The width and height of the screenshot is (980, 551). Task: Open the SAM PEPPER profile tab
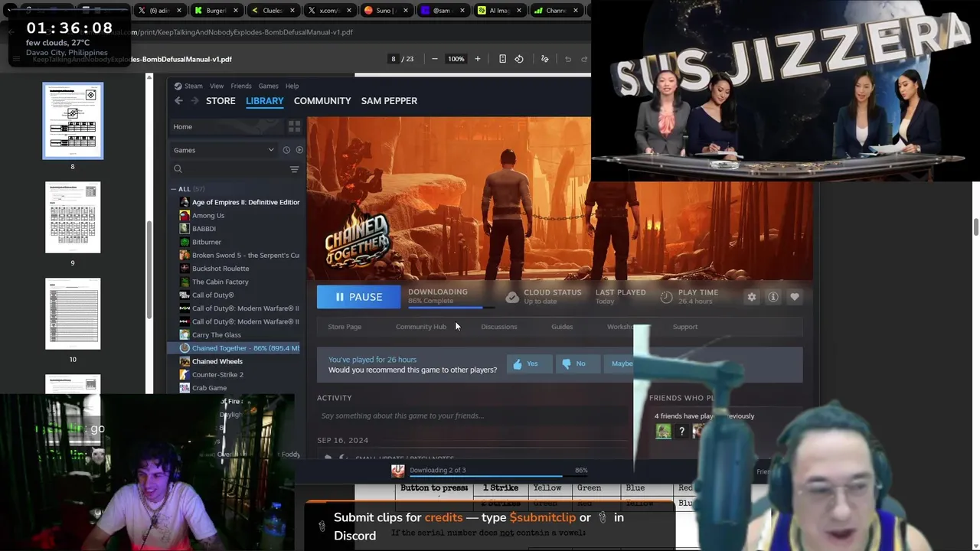389,101
